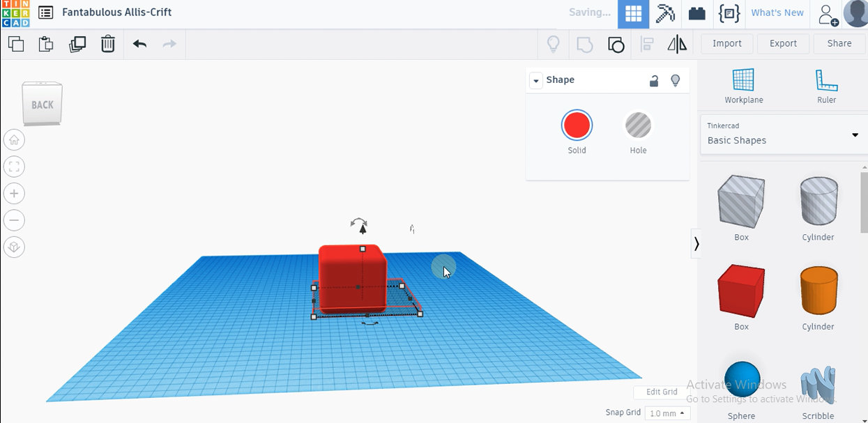This screenshot has width=868, height=423.
Task: Open the Basic Shapes category dropdown
Action: click(784, 134)
